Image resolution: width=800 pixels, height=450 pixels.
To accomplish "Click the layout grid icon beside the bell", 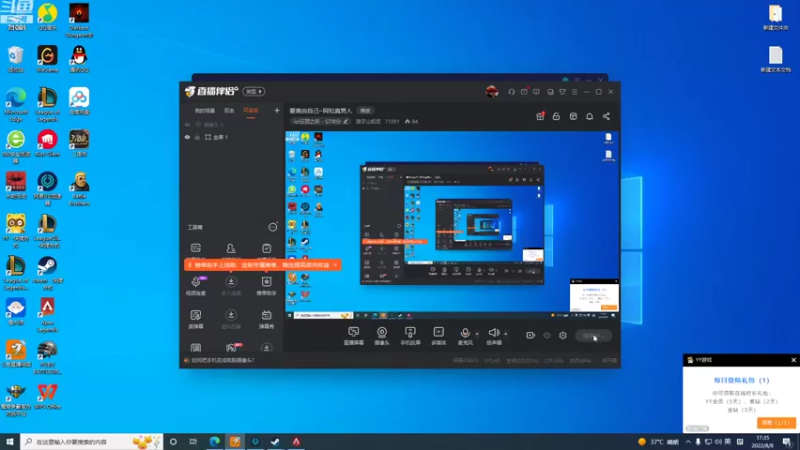I will pyautogui.click(x=573, y=116).
